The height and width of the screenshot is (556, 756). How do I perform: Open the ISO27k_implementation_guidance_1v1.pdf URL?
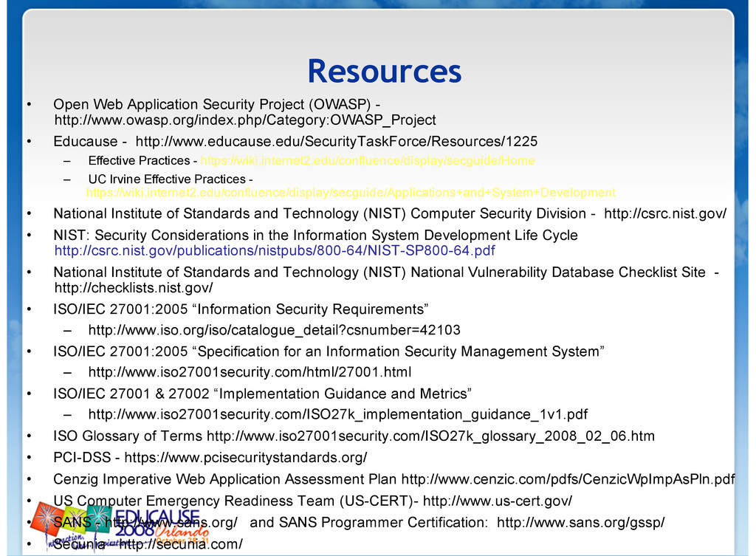(337, 415)
